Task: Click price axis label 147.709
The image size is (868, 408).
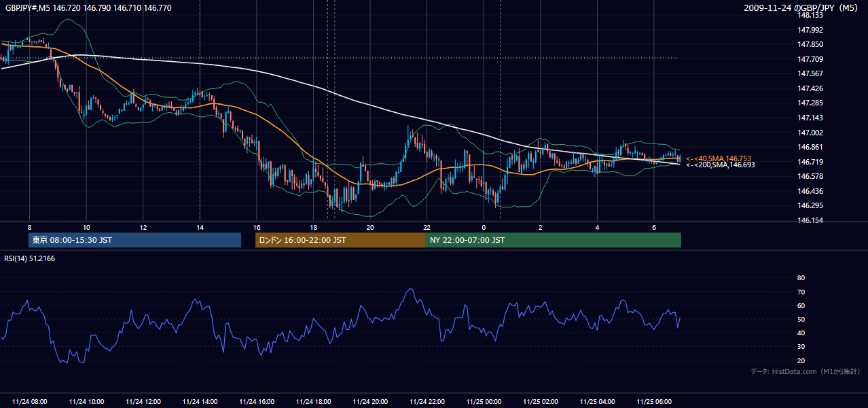Action: pyautogui.click(x=810, y=59)
